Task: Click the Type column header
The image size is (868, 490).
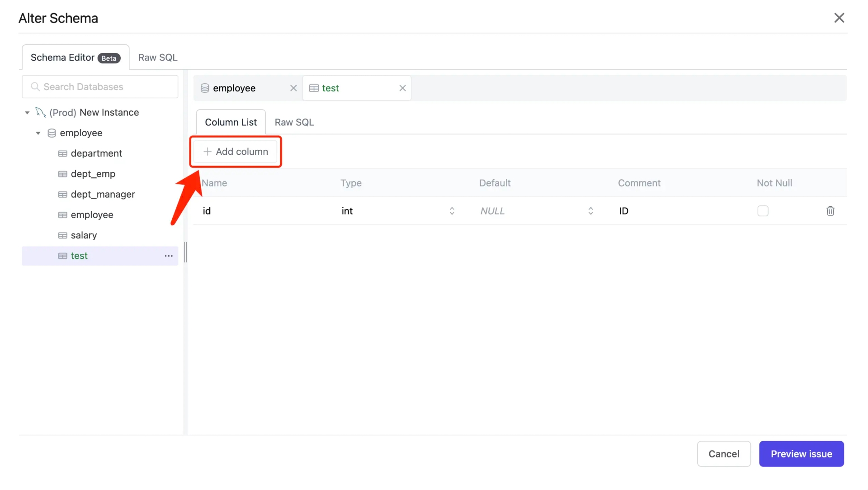Action: click(x=351, y=183)
